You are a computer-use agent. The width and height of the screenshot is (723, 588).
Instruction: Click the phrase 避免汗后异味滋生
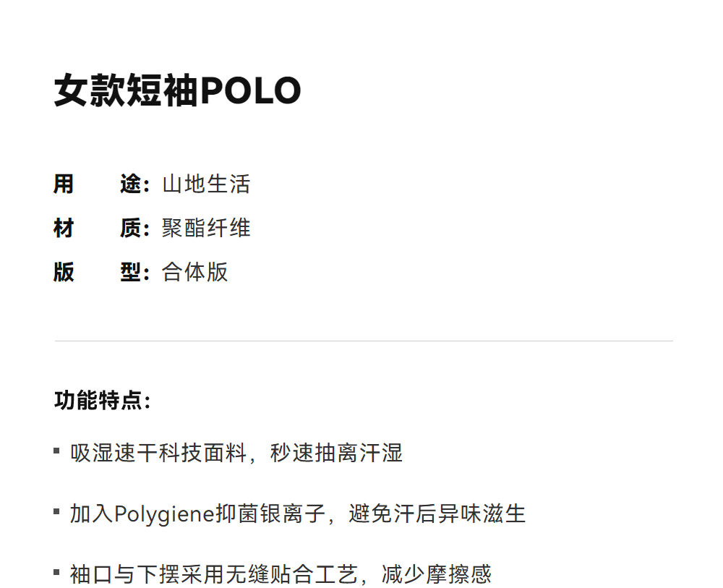click(437, 514)
